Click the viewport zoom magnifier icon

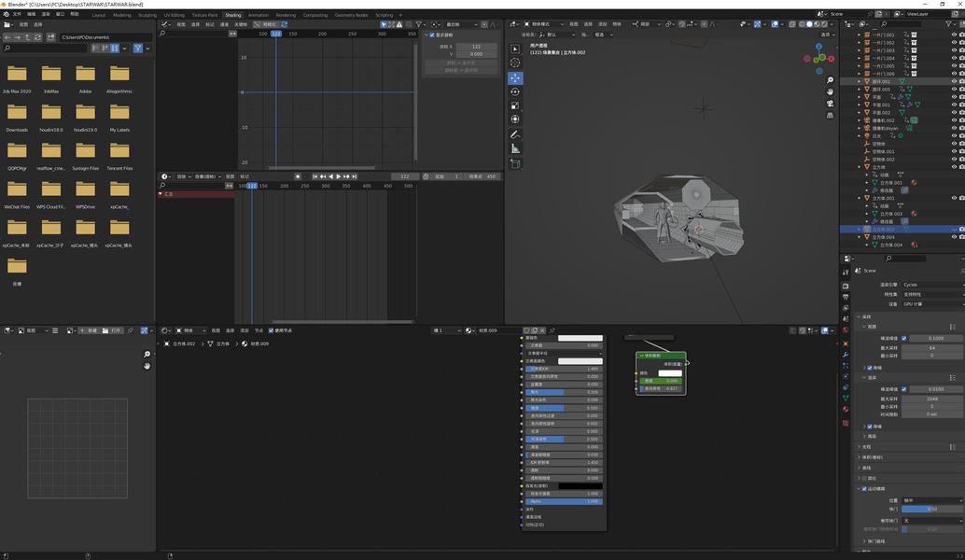(830, 80)
